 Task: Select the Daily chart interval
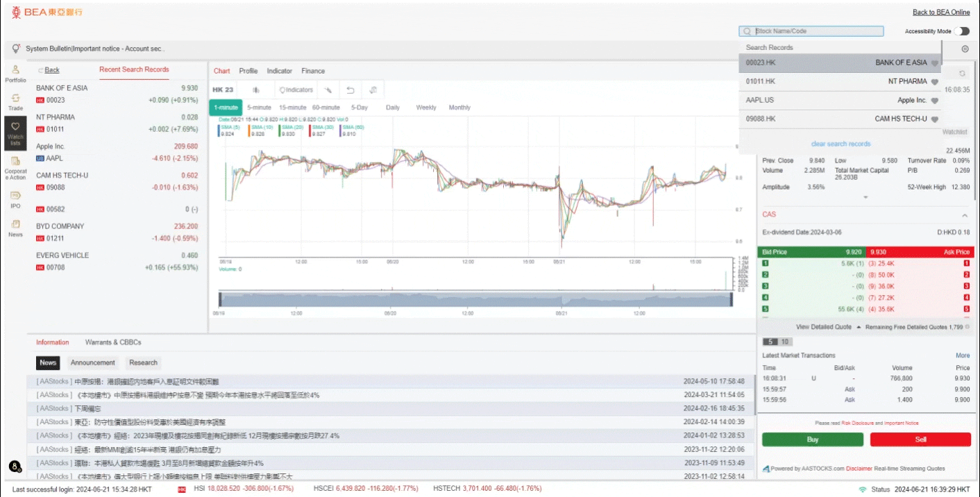(393, 108)
